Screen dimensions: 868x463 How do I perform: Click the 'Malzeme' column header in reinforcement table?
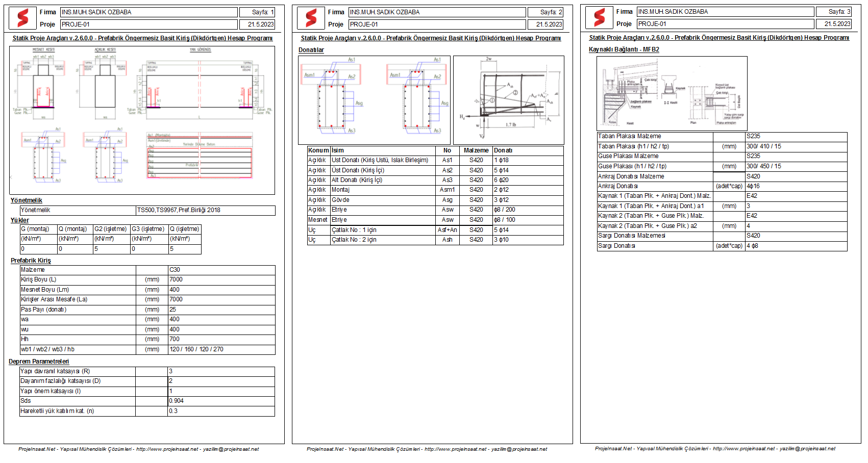pos(476,150)
